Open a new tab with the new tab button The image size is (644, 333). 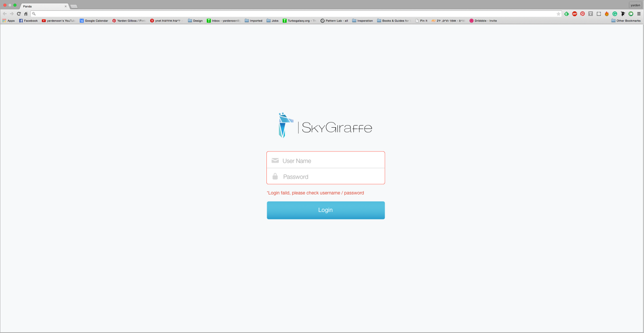[x=73, y=6]
